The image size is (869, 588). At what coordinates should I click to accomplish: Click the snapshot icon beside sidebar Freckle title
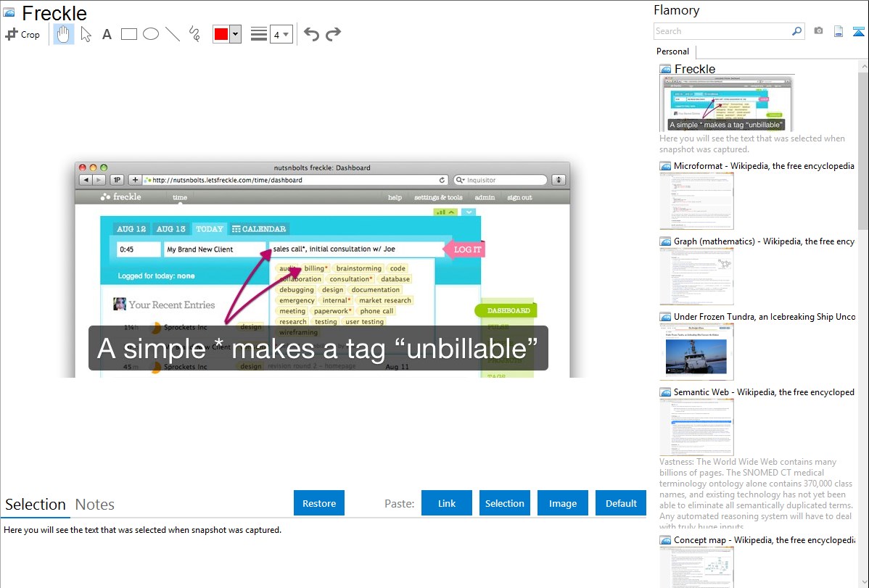click(665, 70)
